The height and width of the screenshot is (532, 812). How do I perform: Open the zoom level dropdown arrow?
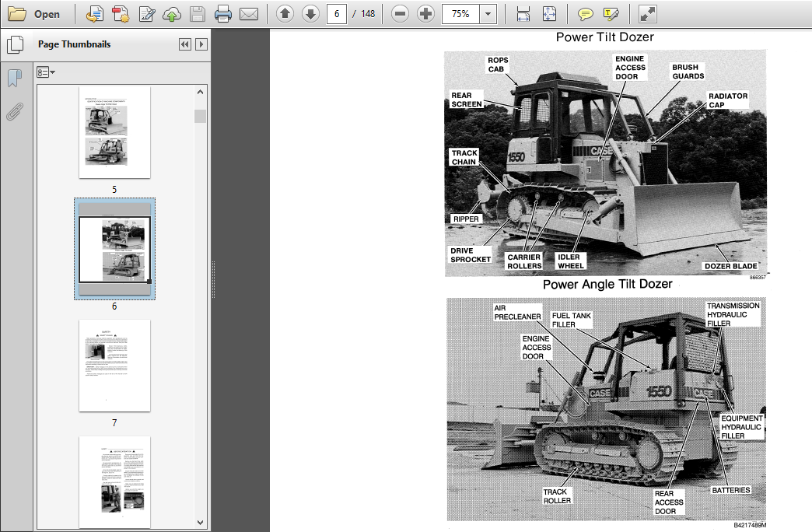tap(488, 14)
